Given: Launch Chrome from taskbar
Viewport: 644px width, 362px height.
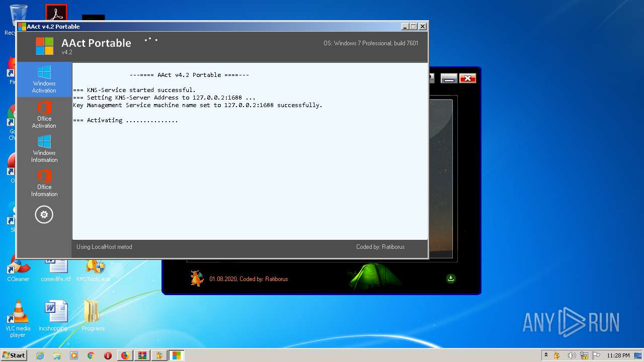Looking at the screenshot, I should (x=91, y=355).
